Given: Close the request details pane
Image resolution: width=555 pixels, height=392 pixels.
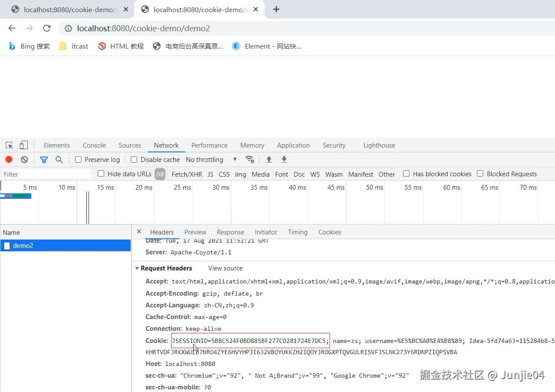Looking at the screenshot, I should point(139,231).
